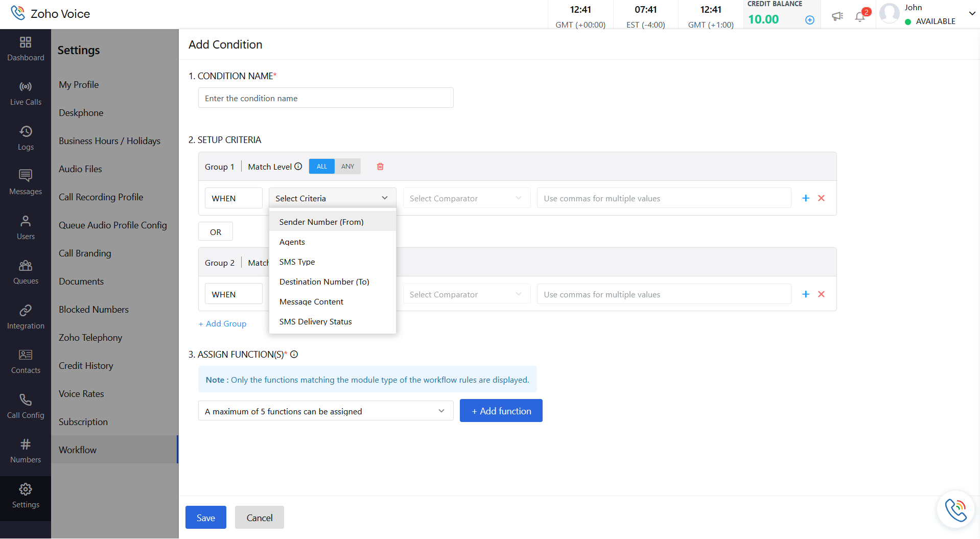Open the Logs history icon
This screenshot has width=980, height=539.
click(26, 132)
